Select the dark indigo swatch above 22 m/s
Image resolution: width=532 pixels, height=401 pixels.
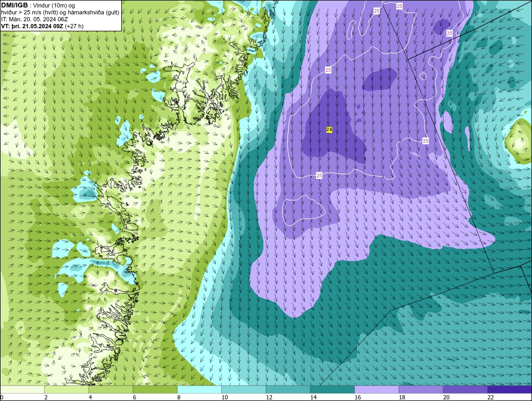pyautogui.click(x=510, y=389)
